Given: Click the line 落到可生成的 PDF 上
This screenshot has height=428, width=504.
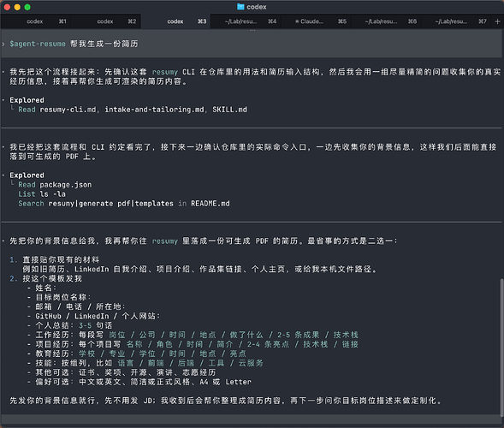Looking at the screenshot, I should tap(53, 157).
